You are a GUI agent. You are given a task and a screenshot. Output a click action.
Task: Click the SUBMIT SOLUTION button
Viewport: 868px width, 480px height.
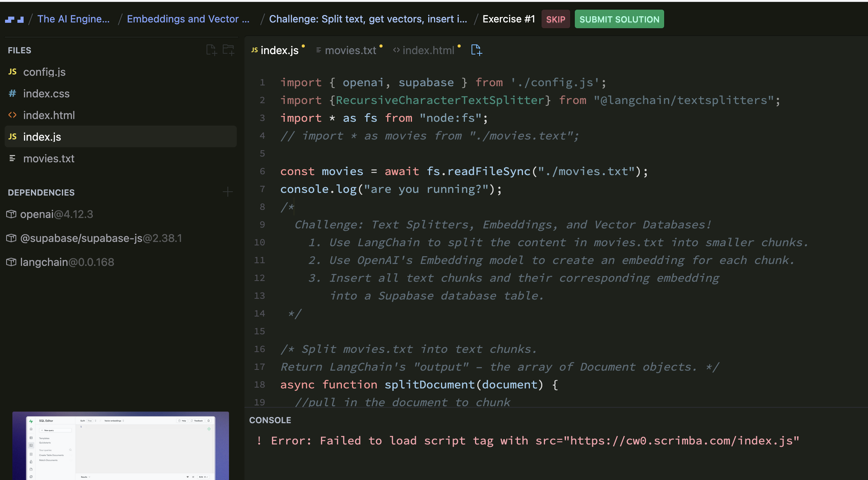(619, 19)
